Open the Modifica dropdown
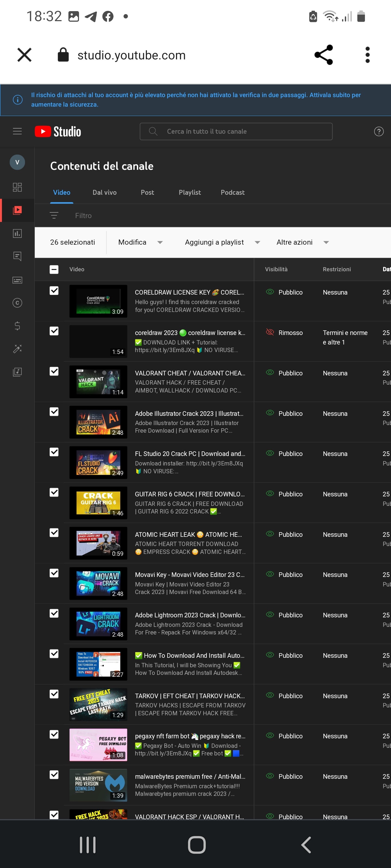The width and height of the screenshot is (391, 868). pyautogui.click(x=140, y=242)
